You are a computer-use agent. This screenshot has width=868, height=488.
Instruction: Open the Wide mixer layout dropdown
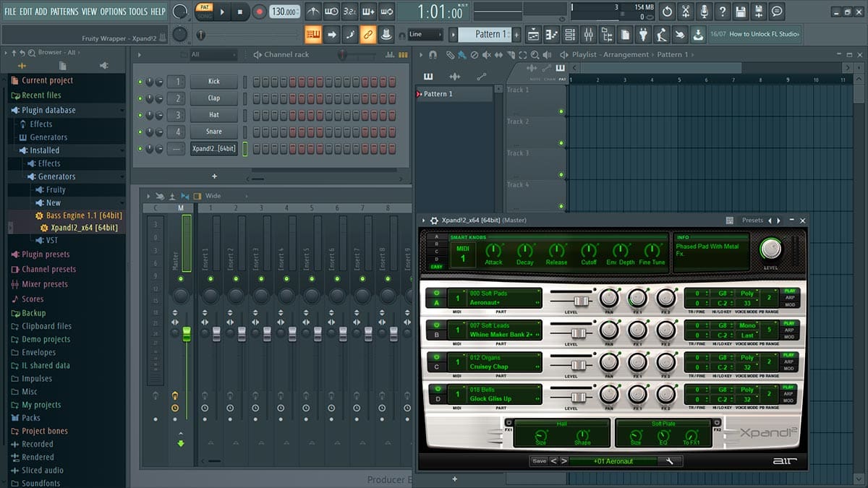point(225,196)
